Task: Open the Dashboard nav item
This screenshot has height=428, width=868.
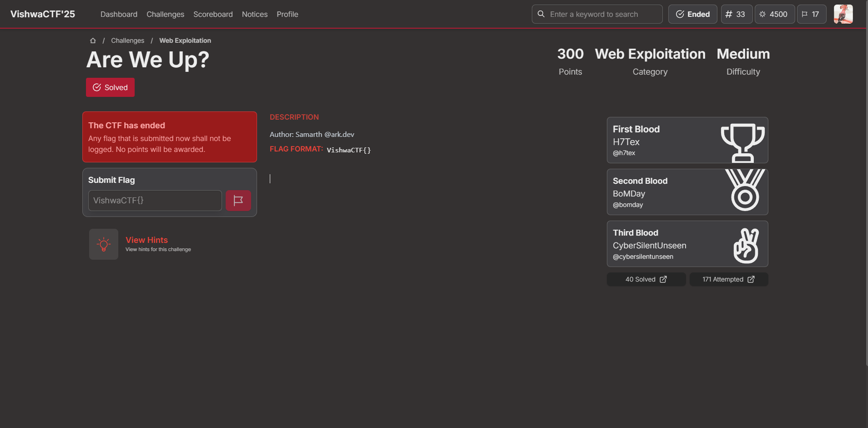Action: (119, 14)
